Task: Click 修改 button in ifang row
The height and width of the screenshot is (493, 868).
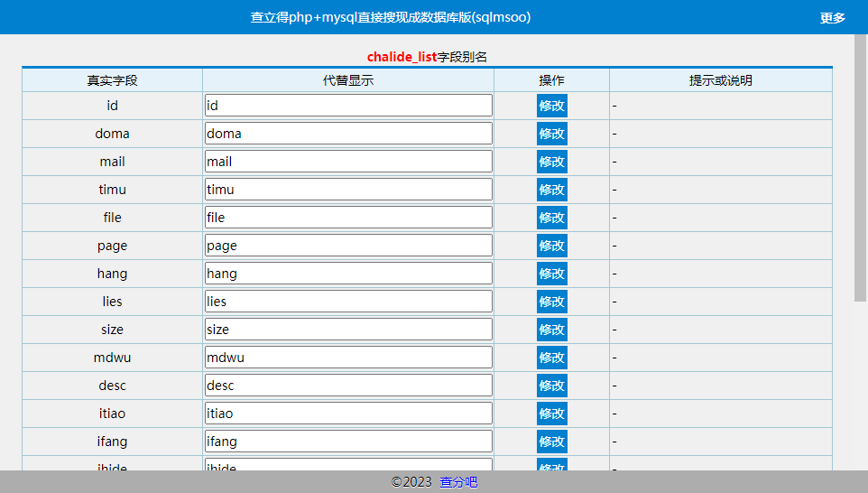Action: pyautogui.click(x=551, y=442)
